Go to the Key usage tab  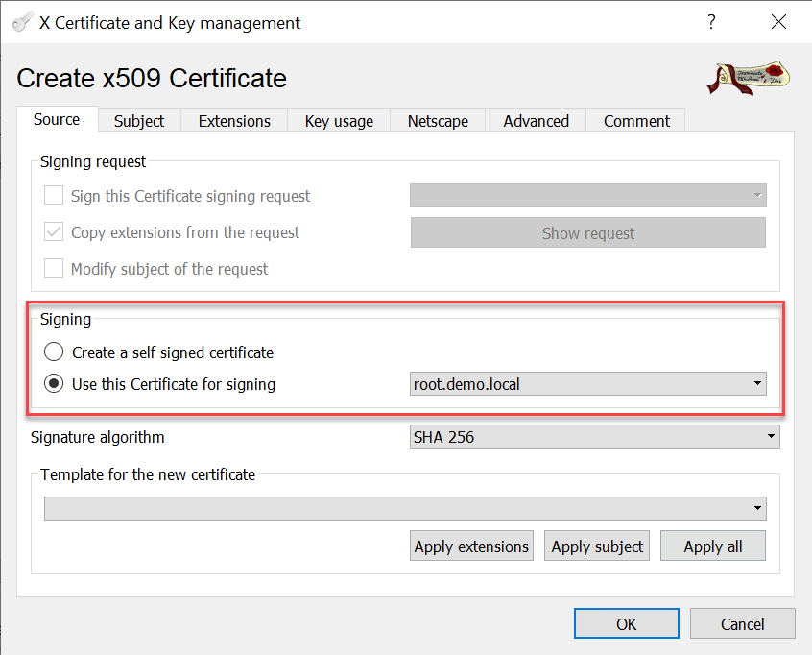pos(339,121)
